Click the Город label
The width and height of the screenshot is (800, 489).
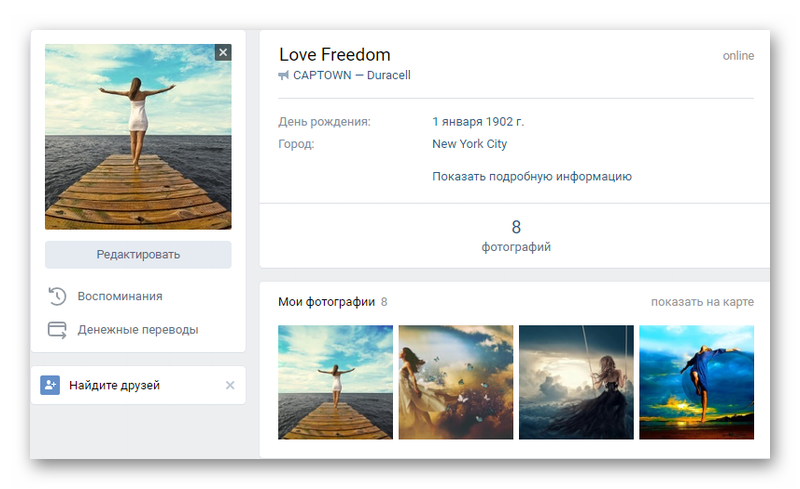(x=296, y=144)
